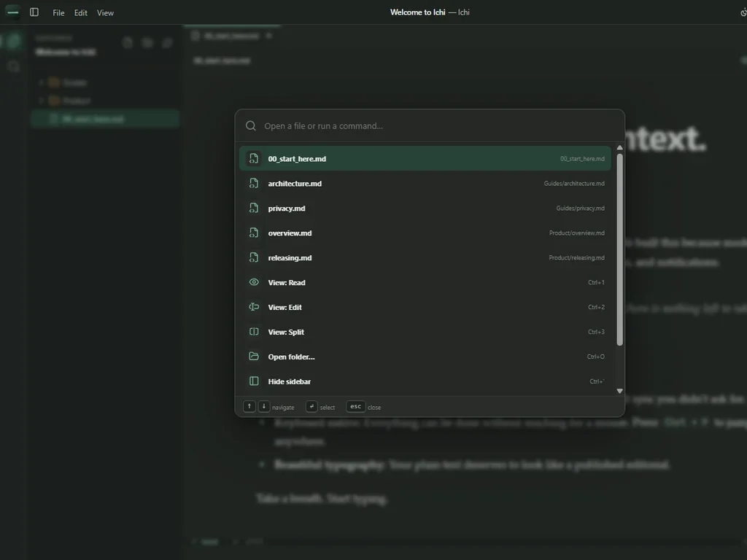Click the Ctrl+O shortcut label

pyautogui.click(x=595, y=357)
